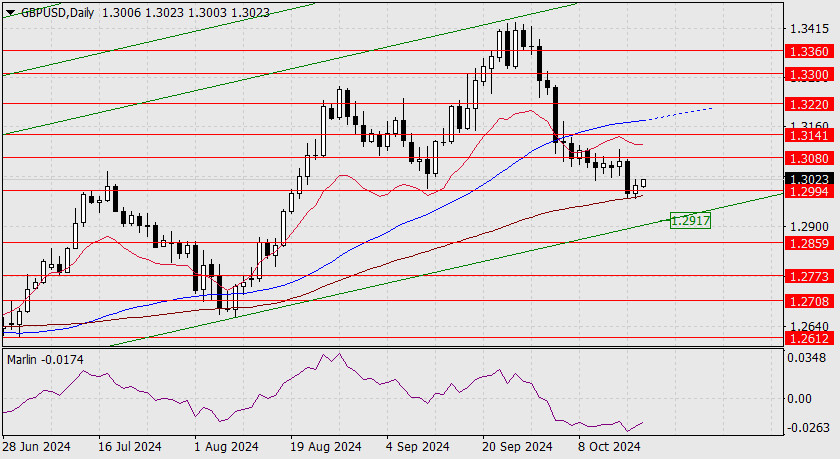Select the 1.2859 red price level label
The width and height of the screenshot is (840, 459).
[810, 244]
